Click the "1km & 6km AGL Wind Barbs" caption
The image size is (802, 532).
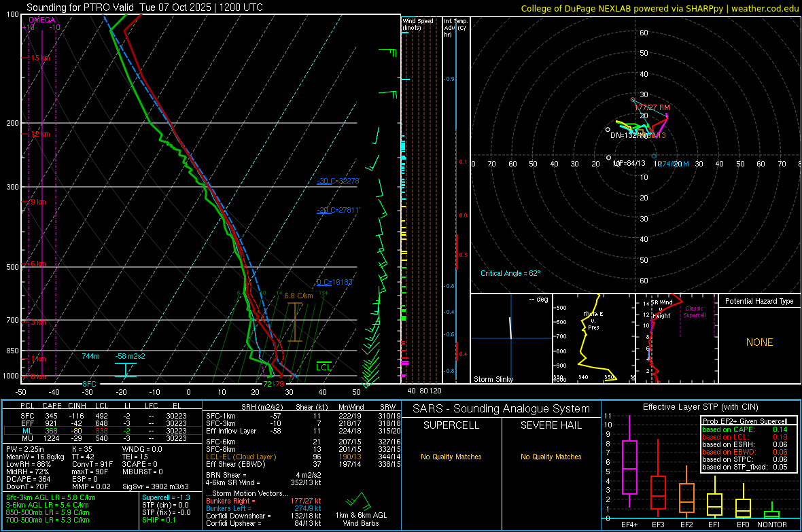361,519
